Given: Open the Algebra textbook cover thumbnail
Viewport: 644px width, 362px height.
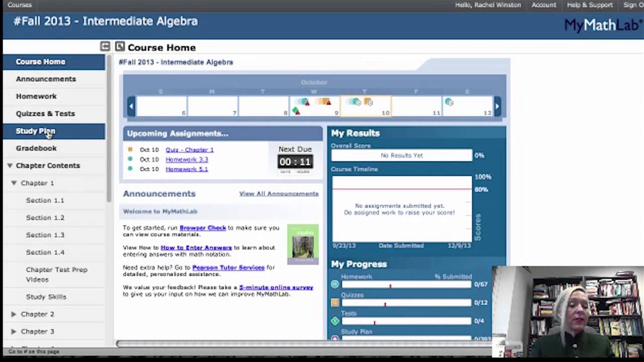Looking at the screenshot, I should point(303,244).
